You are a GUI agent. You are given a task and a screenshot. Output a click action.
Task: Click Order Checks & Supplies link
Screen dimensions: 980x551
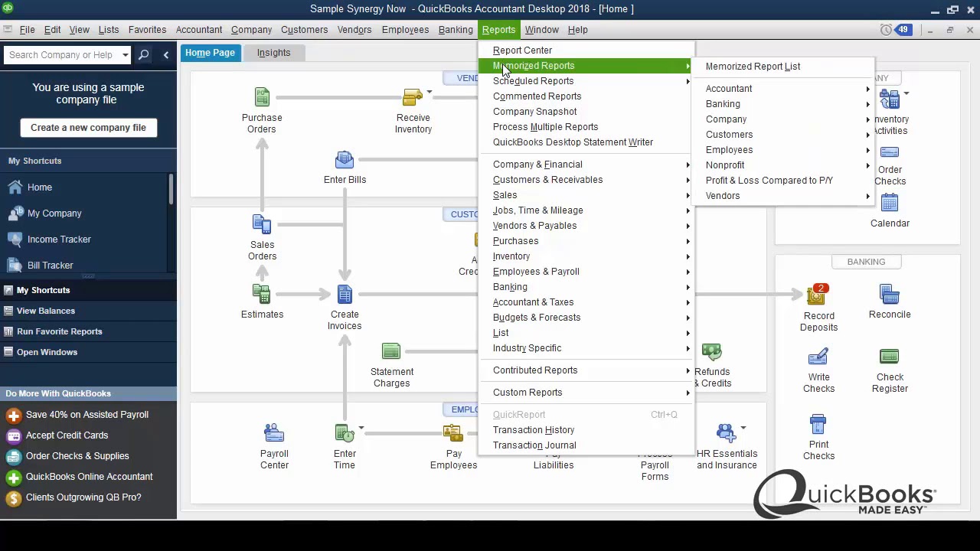point(77,456)
